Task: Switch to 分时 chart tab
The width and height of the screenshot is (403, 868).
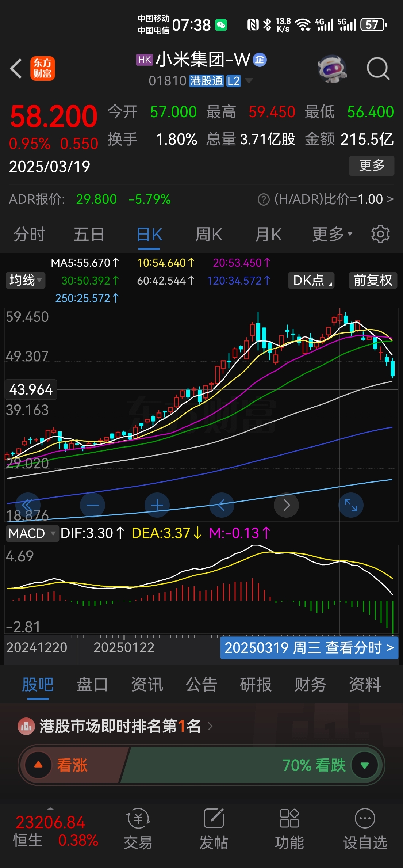Action: (x=30, y=234)
